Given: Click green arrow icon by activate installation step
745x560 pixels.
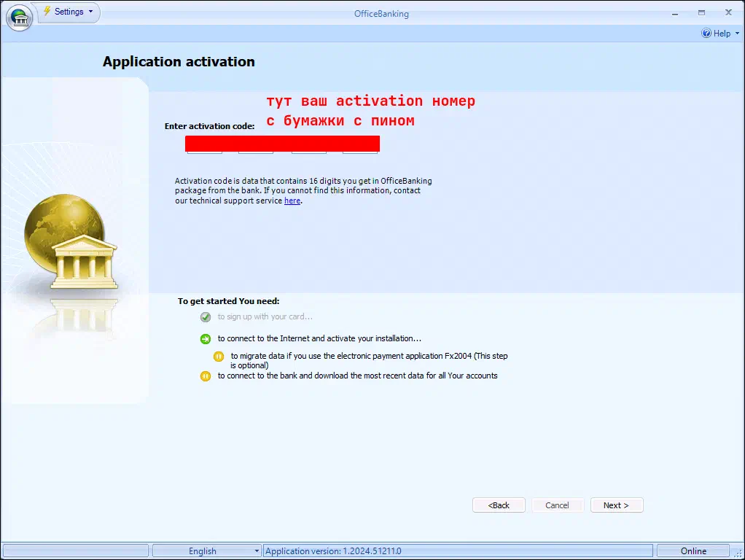Looking at the screenshot, I should click(x=206, y=339).
